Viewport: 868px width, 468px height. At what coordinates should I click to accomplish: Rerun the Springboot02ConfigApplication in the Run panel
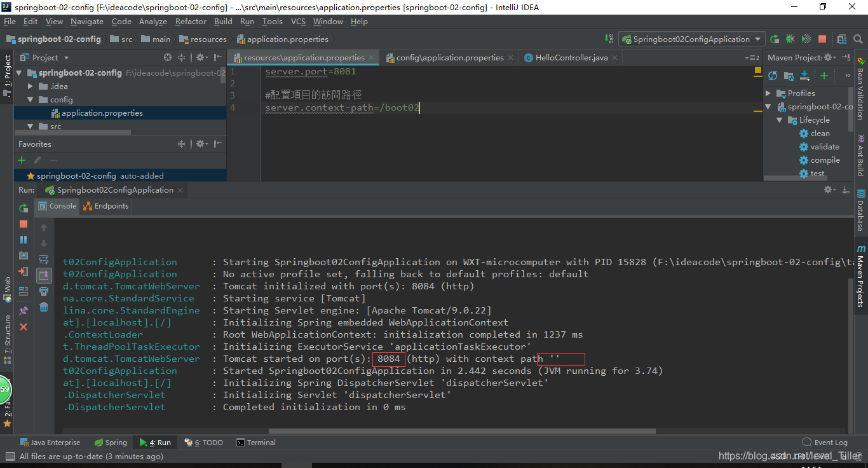point(23,208)
